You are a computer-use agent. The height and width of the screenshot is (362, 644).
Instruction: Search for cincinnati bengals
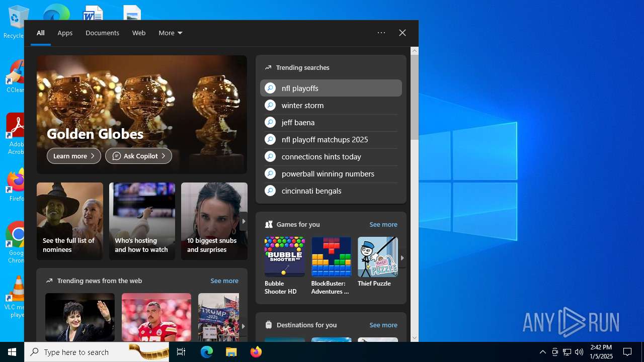[331, 191]
